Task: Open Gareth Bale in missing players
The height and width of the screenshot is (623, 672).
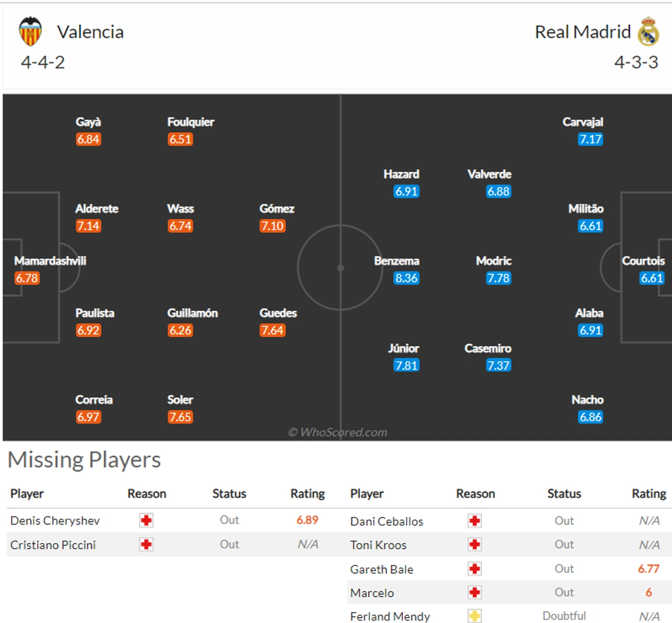Action: [x=382, y=570]
